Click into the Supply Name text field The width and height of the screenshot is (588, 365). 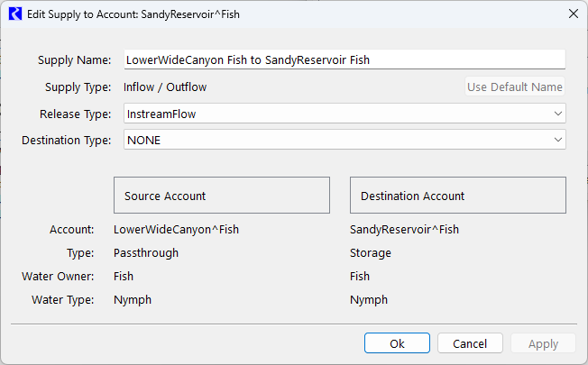[x=343, y=59]
